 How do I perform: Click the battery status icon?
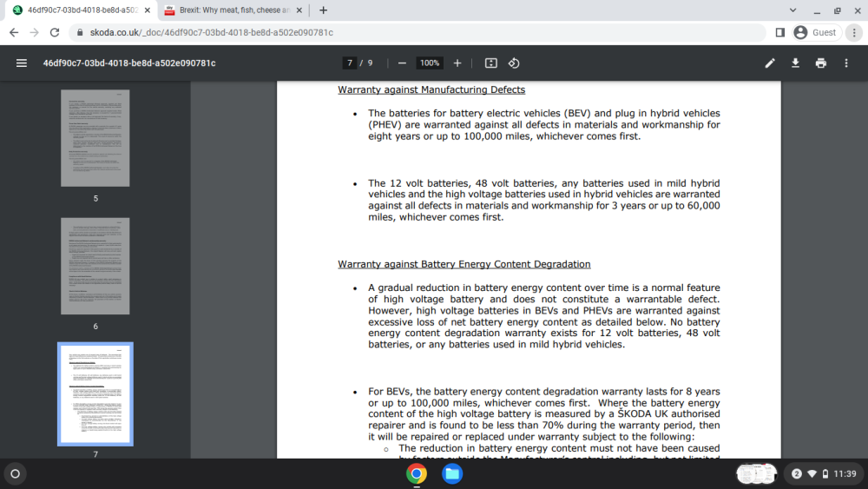[825, 474]
